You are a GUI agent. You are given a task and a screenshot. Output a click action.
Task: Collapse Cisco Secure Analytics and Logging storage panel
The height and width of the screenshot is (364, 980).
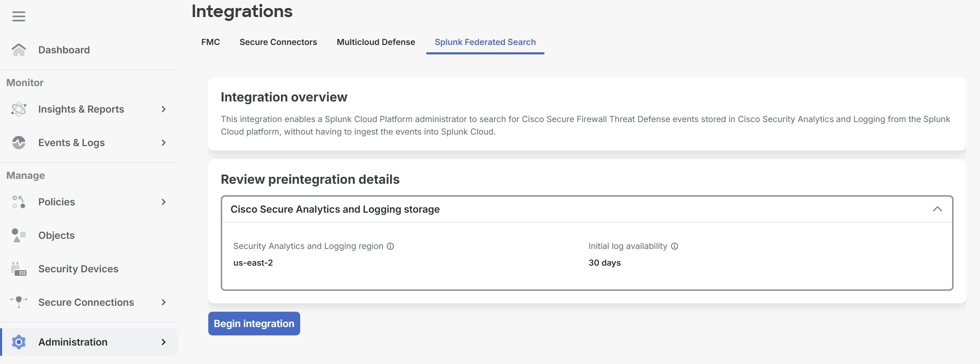938,209
